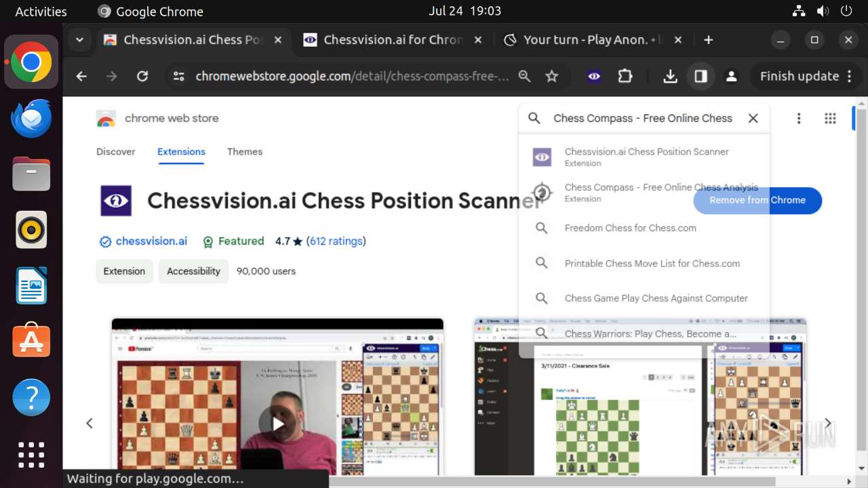
Task: Open the system network status icon
Action: click(x=799, y=11)
